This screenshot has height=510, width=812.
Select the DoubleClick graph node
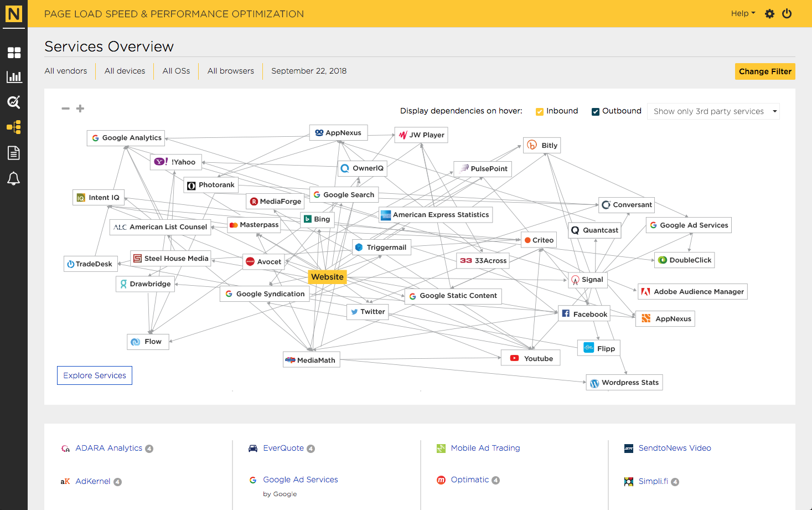coord(685,260)
